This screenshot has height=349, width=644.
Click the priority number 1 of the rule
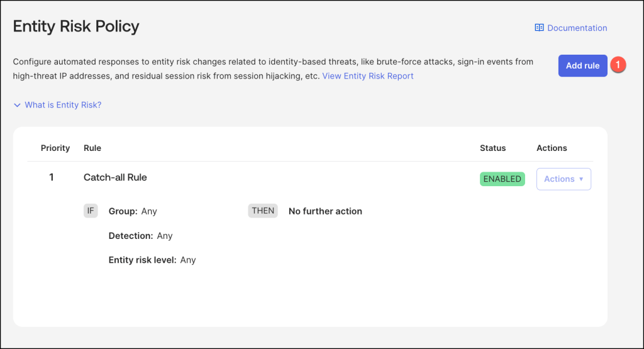[x=52, y=177]
